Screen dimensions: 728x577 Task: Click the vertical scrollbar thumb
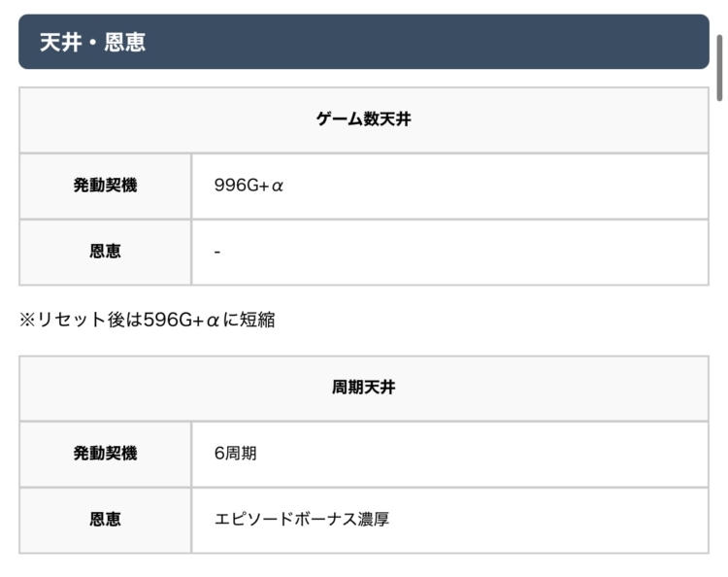719,66
